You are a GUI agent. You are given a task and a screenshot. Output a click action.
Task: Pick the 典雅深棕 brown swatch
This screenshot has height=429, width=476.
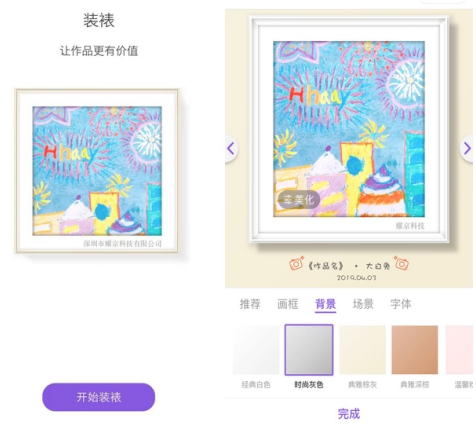pyautogui.click(x=415, y=350)
